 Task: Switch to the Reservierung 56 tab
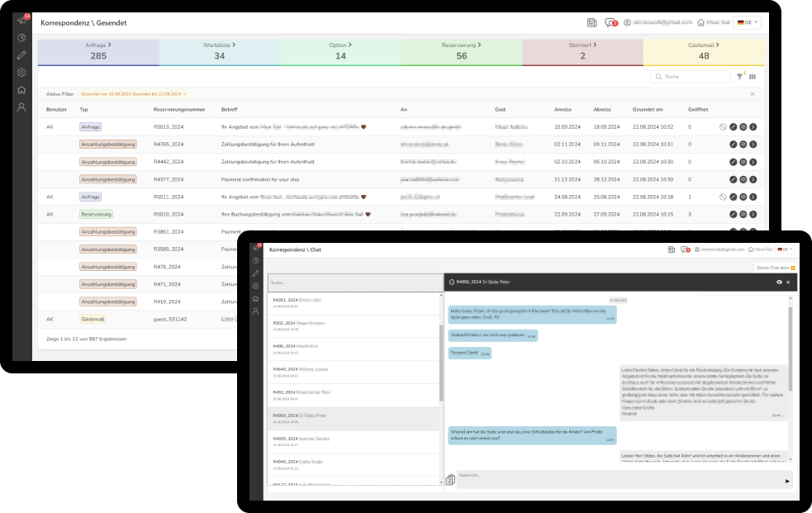pyautogui.click(x=461, y=51)
